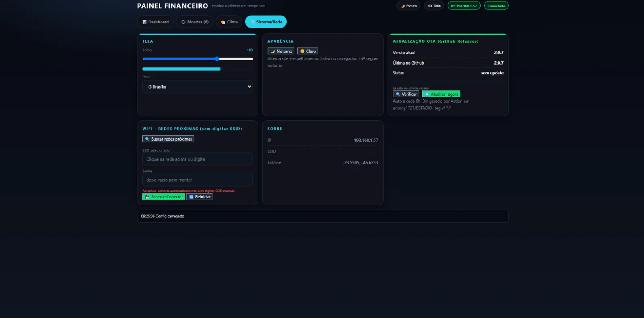Click Salvar e Conectar button
644x318 pixels.
(x=163, y=197)
